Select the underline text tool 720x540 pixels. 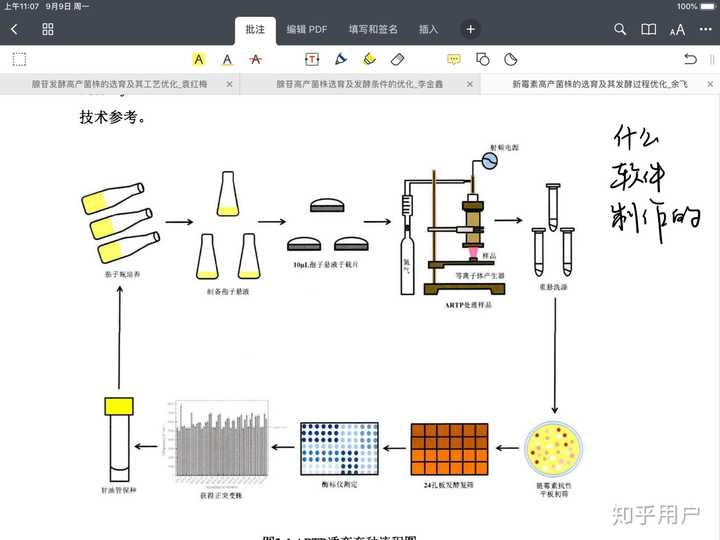[227, 59]
